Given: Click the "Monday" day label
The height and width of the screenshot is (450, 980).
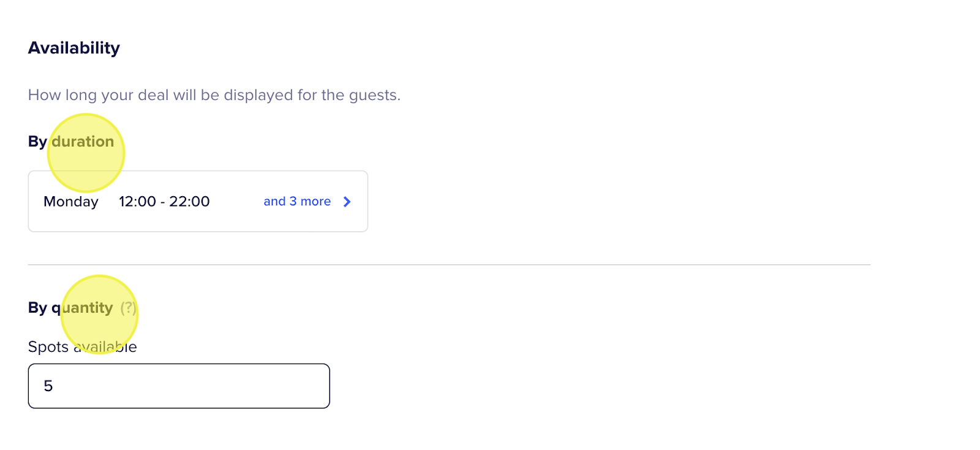Looking at the screenshot, I should [71, 202].
